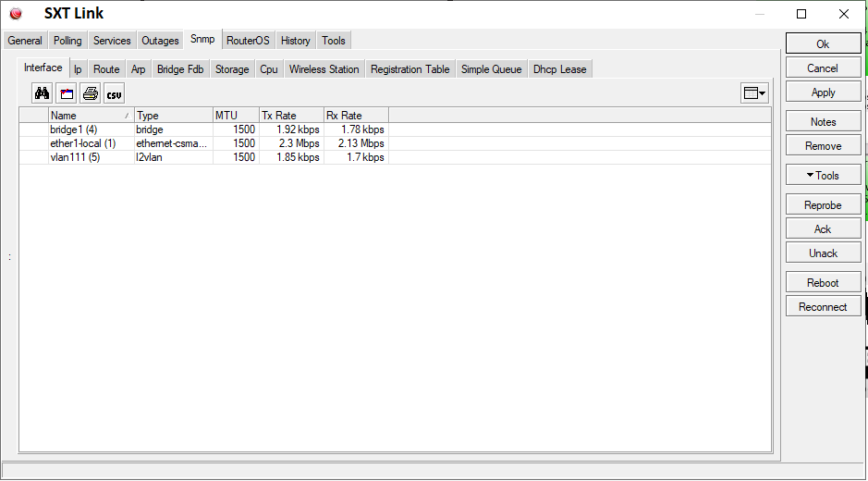Click the printer icon to print table

(x=91, y=93)
